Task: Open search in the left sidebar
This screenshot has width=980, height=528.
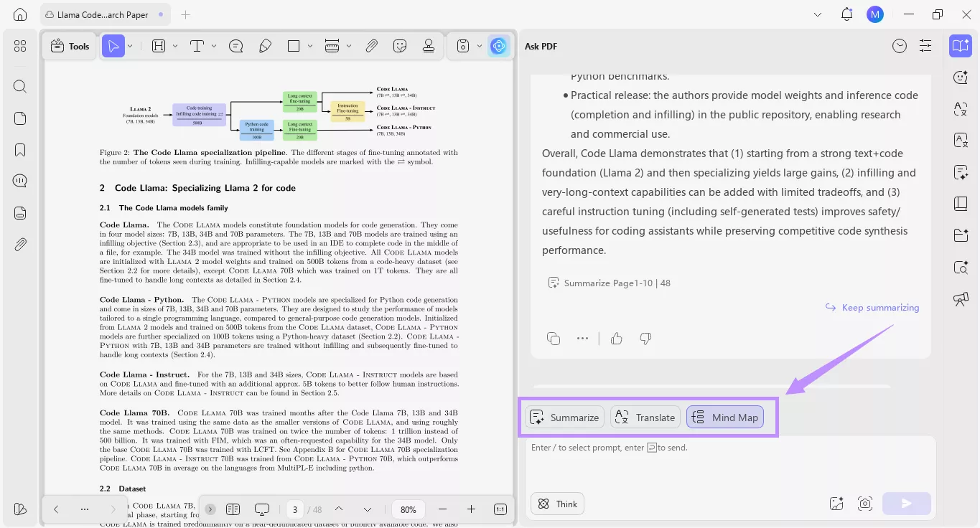Action: click(19, 86)
